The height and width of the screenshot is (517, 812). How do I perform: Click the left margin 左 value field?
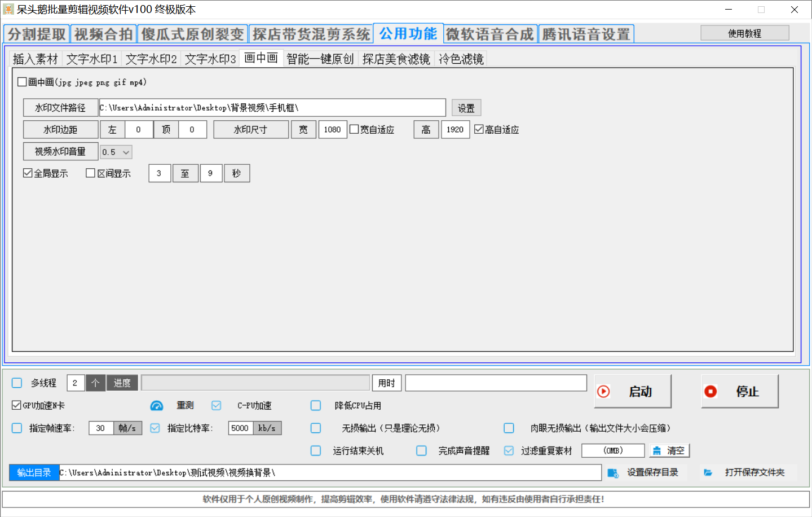[x=139, y=129]
